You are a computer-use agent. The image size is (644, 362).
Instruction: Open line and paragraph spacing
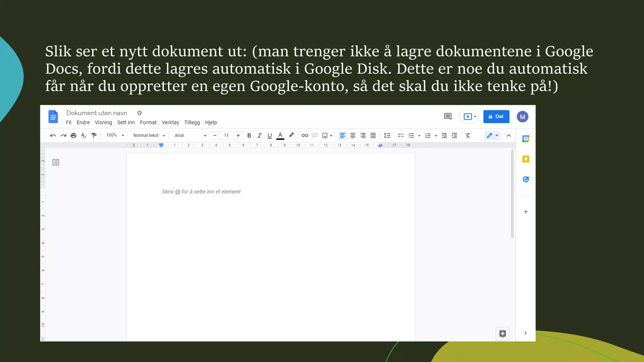[387, 135]
